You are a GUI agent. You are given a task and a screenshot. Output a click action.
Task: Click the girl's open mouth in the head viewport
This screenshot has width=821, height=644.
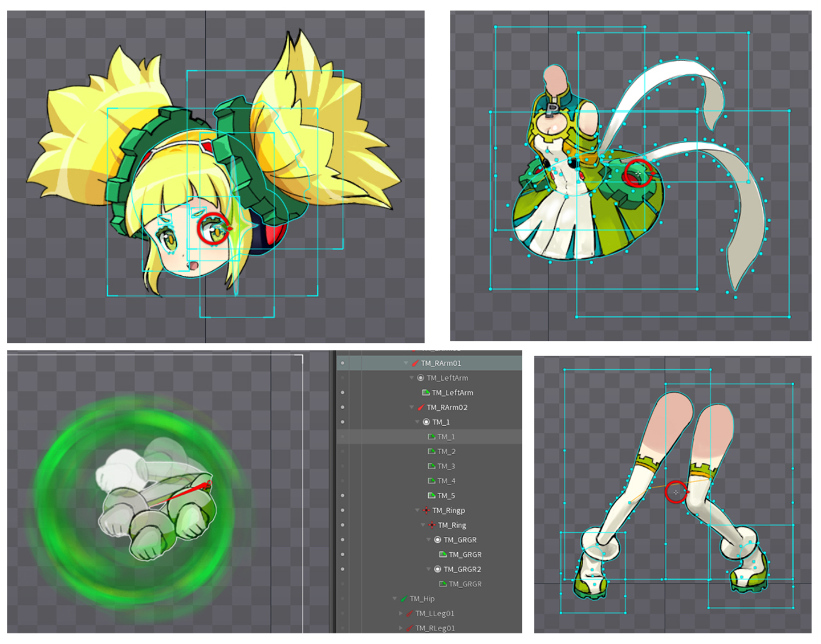(194, 266)
